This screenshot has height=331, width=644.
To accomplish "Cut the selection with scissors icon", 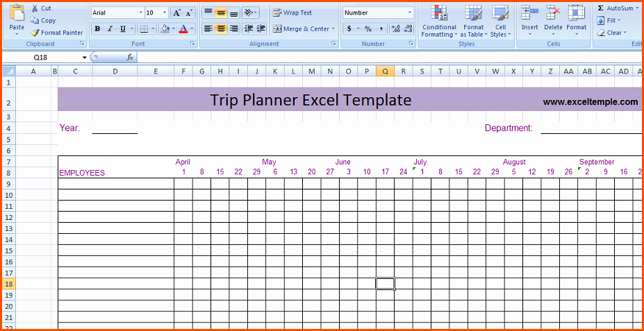I will [35, 8].
